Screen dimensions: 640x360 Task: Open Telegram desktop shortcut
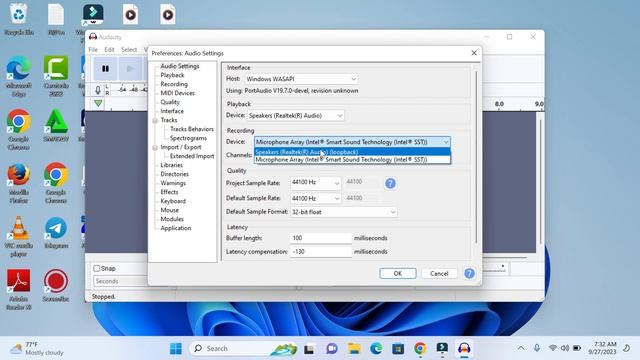(x=56, y=233)
